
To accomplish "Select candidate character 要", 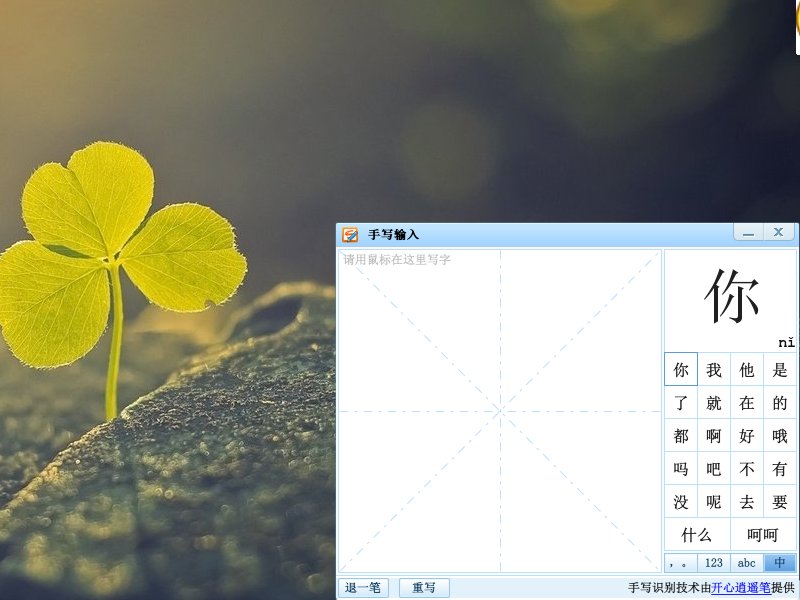I will tap(779, 502).
